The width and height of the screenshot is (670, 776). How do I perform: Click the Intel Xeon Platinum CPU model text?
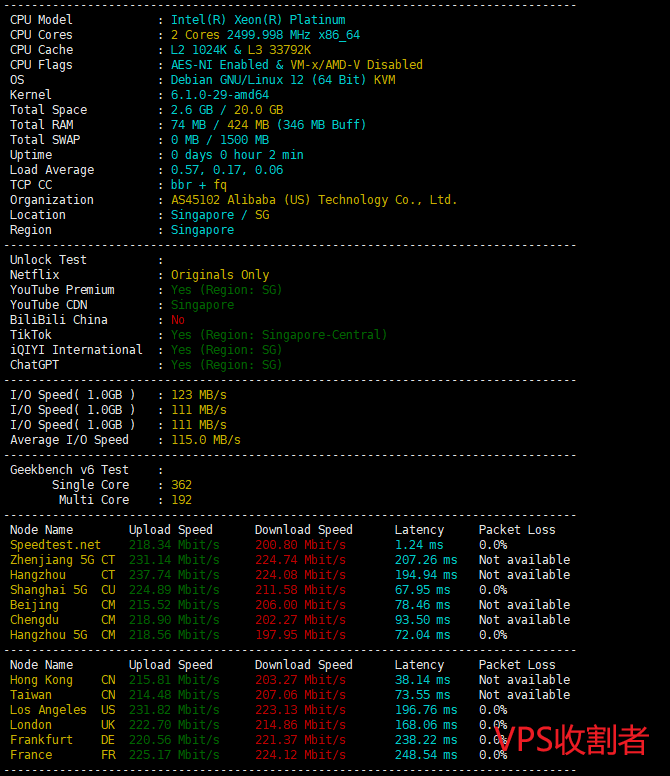point(257,20)
